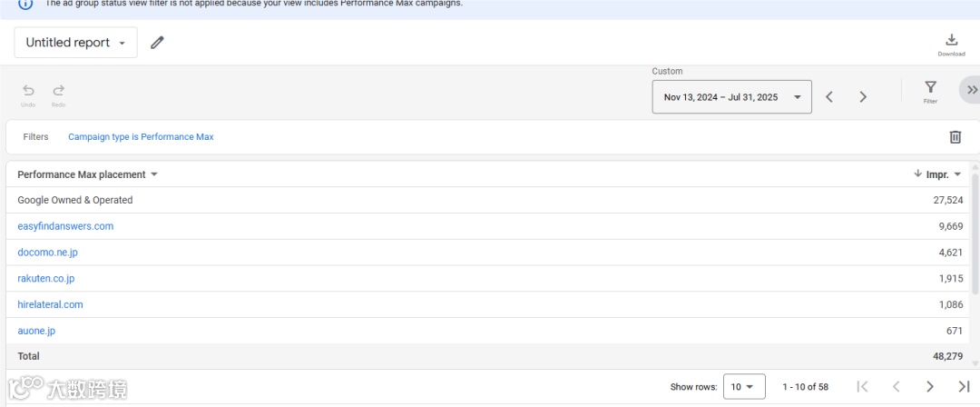
Task: Click info icon in blue banner
Action: [25, 3]
